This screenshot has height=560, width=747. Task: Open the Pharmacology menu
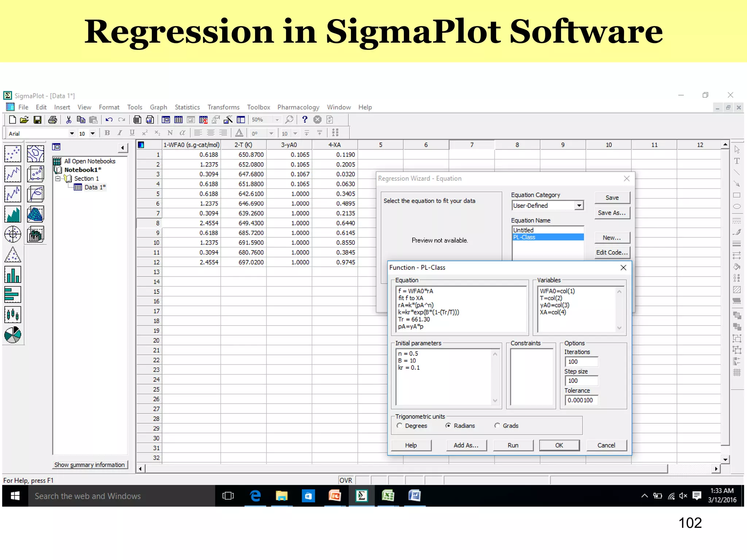pos(298,107)
